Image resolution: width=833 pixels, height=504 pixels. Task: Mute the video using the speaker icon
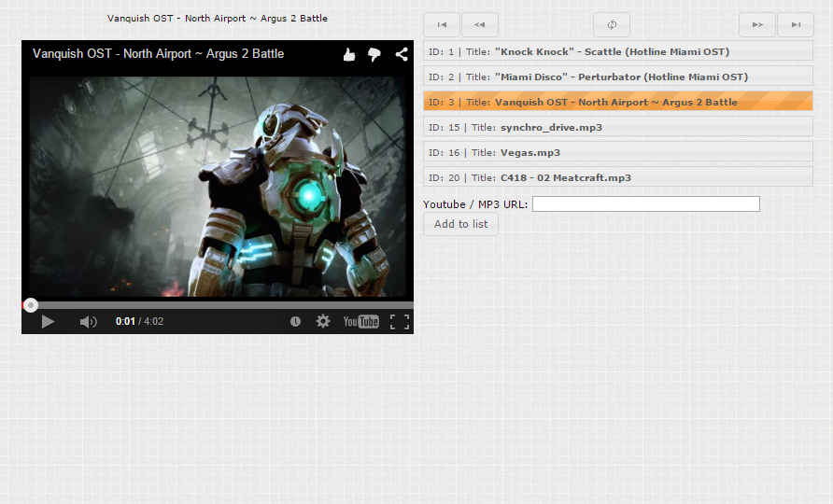point(88,321)
